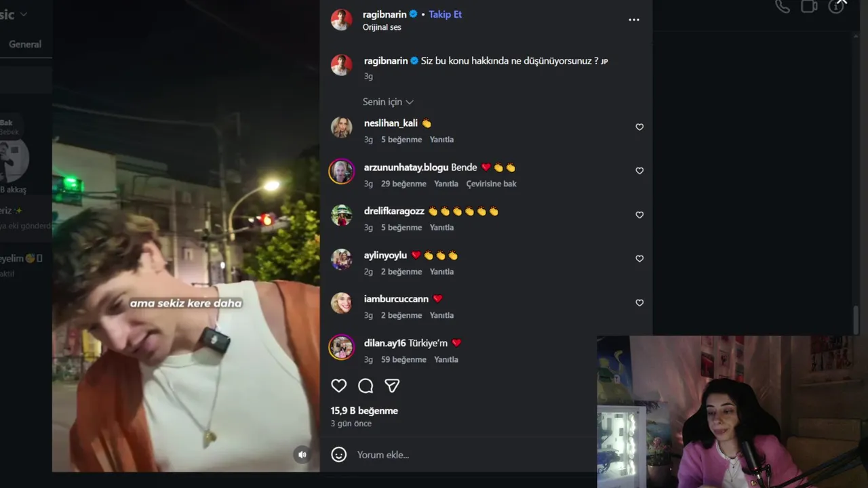Screen dimensions: 868x488
Task: Start a video call with the camera icon
Action: click(x=809, y=6)
